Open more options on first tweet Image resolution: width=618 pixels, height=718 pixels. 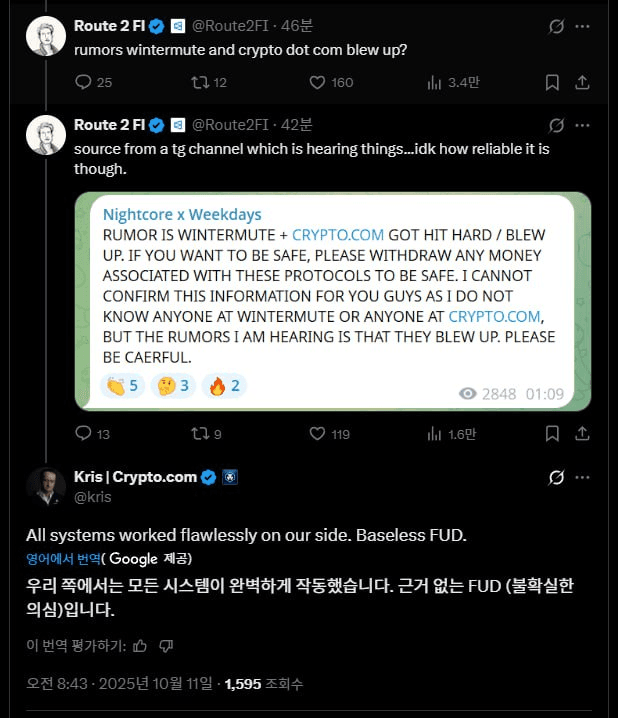click(583, 26)
